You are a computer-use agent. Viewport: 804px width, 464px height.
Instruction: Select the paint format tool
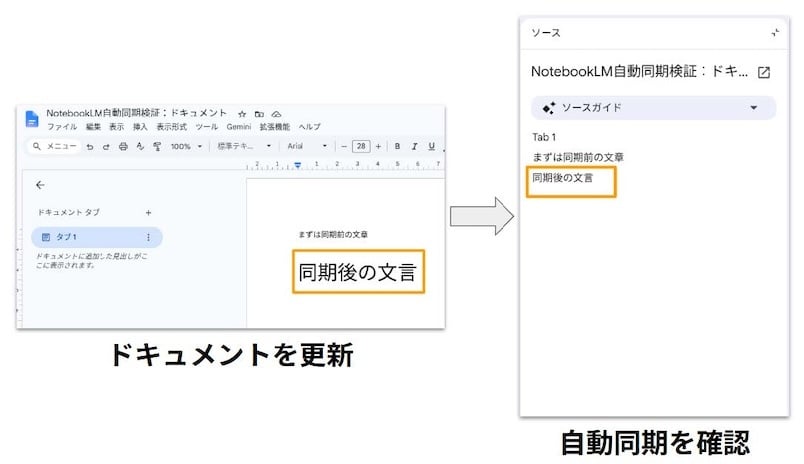pyautogui.click(x=157, y=147)
